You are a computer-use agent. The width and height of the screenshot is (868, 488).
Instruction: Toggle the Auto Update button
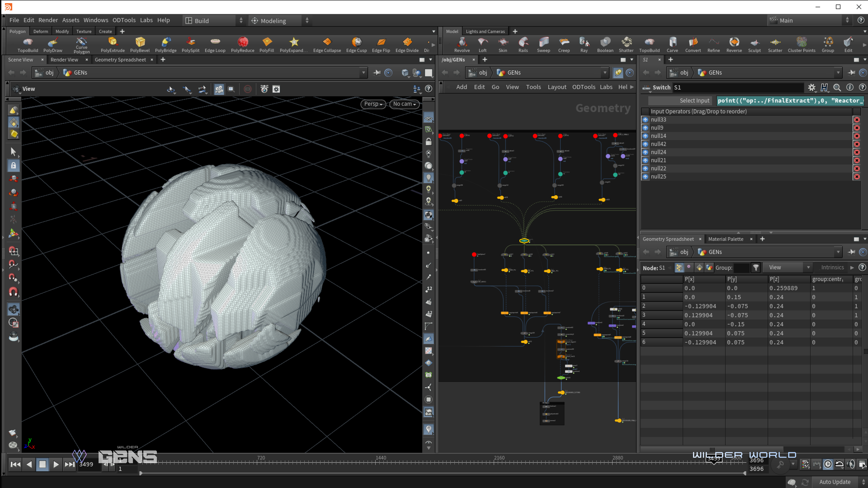tap(835, 482)
